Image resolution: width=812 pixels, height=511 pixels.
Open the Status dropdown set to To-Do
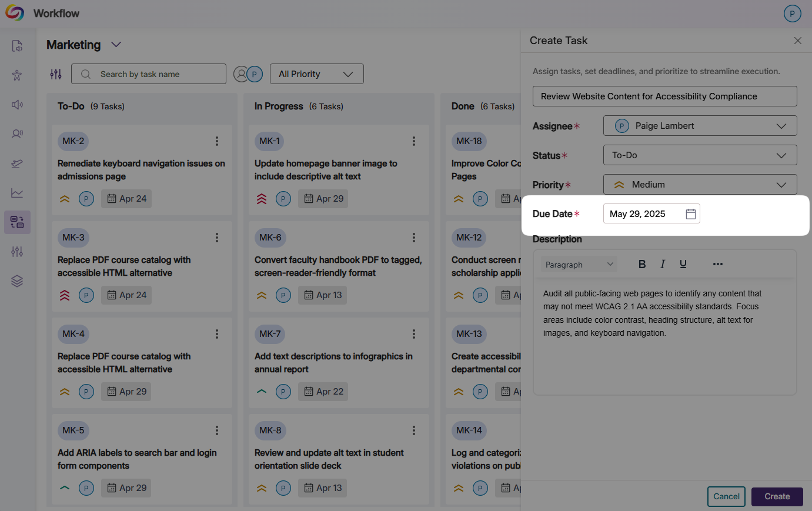coord(700,155)
